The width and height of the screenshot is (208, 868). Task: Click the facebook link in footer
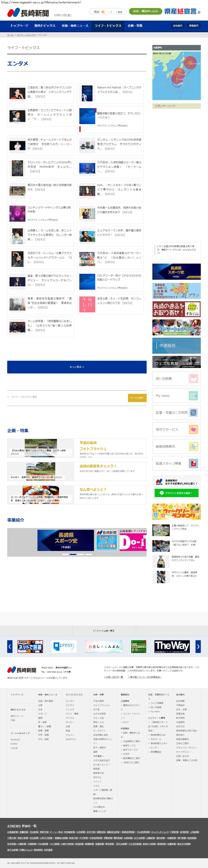(x=15, y=739)
